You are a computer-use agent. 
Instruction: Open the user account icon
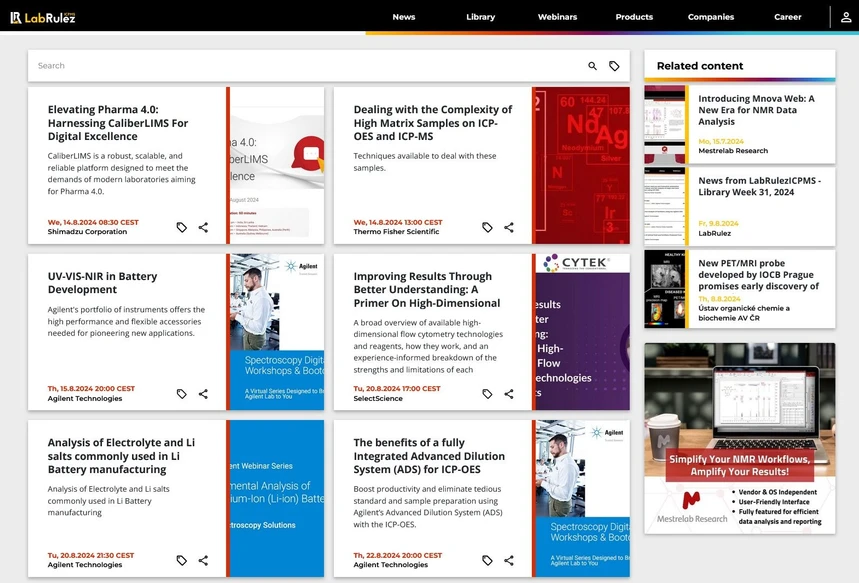(x=846, y=17)
